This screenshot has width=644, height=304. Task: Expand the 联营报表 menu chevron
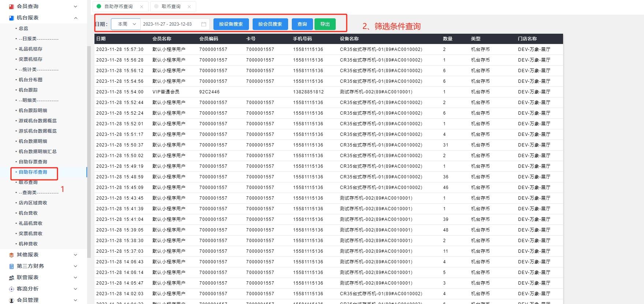pos(75,278)
